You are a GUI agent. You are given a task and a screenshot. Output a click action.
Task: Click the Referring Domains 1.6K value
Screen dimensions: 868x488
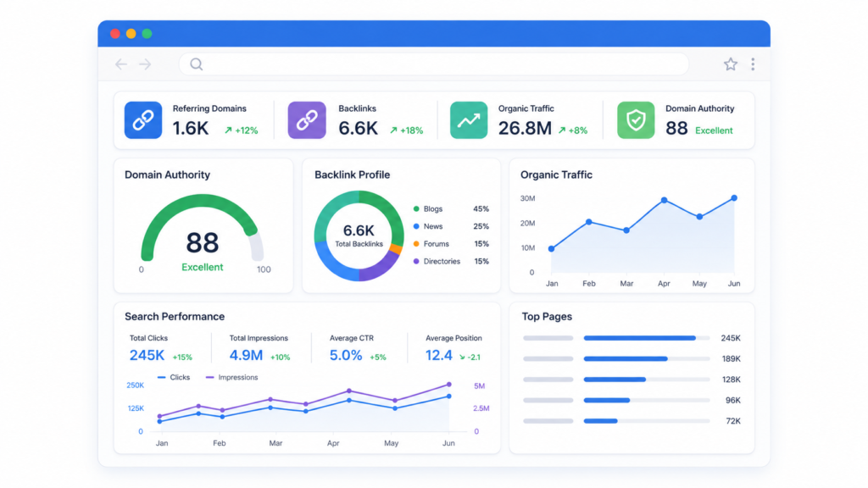click(x=191, y=129)
